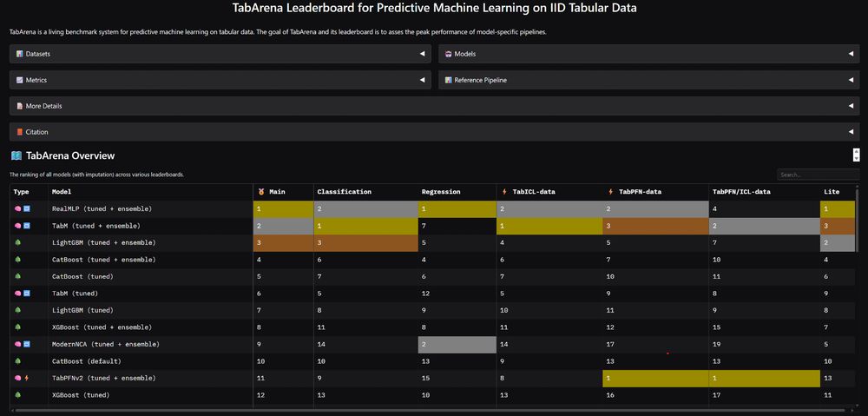Screen dimensions: 868x416
Task: Click the medal icon in Main header
Action: point(261,192)
